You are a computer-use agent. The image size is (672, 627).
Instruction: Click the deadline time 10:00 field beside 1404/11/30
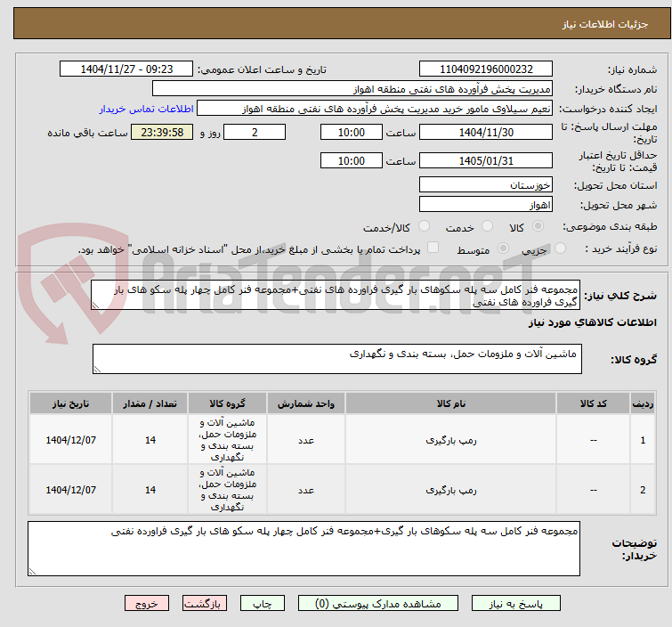click(x=352, y=132)
